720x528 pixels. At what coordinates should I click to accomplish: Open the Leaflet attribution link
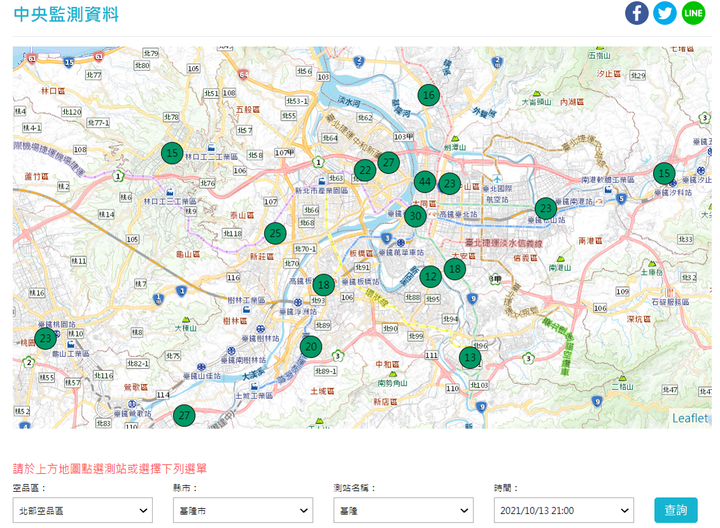[690, 418]
